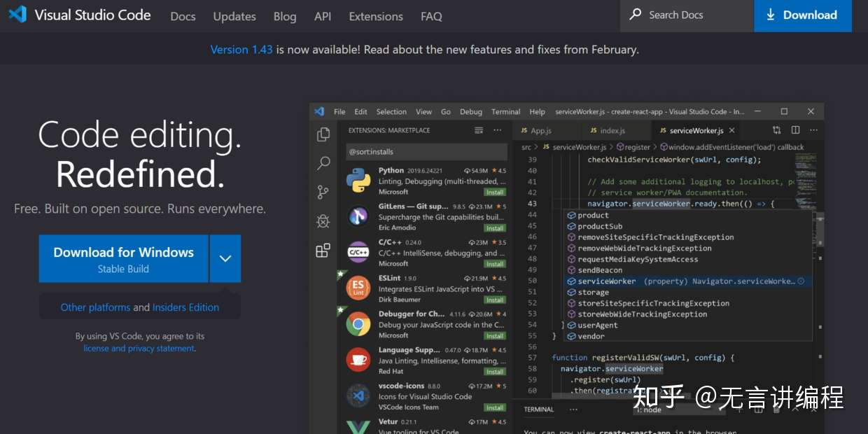Install the GitLens extension
This screenshot has height=434, width=868.
pyautogui.click(x=495, y=228)
